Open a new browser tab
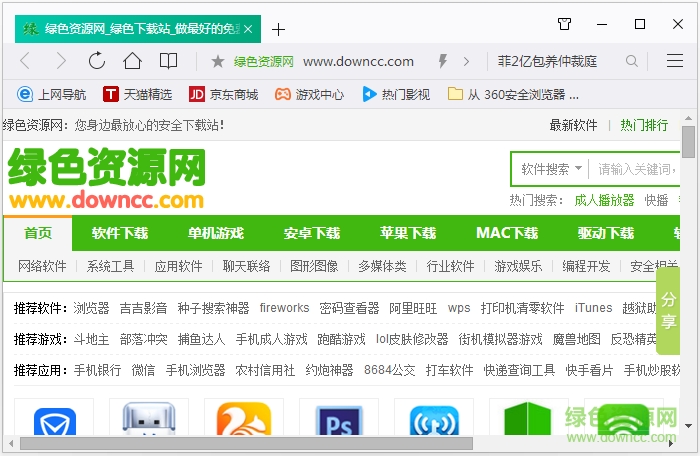700x456 pixels. point(279,29)
